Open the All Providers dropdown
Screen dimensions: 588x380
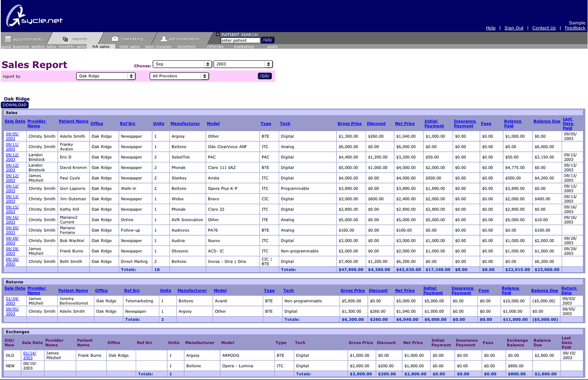click(179, 76)
